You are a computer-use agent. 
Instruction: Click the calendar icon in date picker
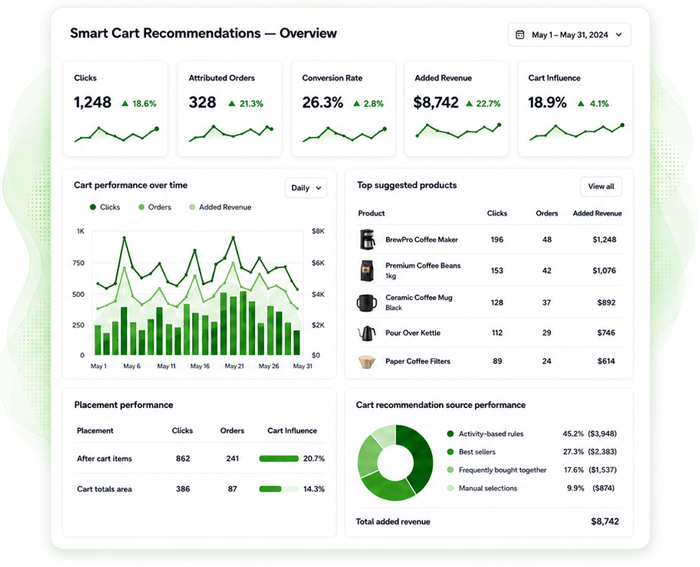(520, 34)
